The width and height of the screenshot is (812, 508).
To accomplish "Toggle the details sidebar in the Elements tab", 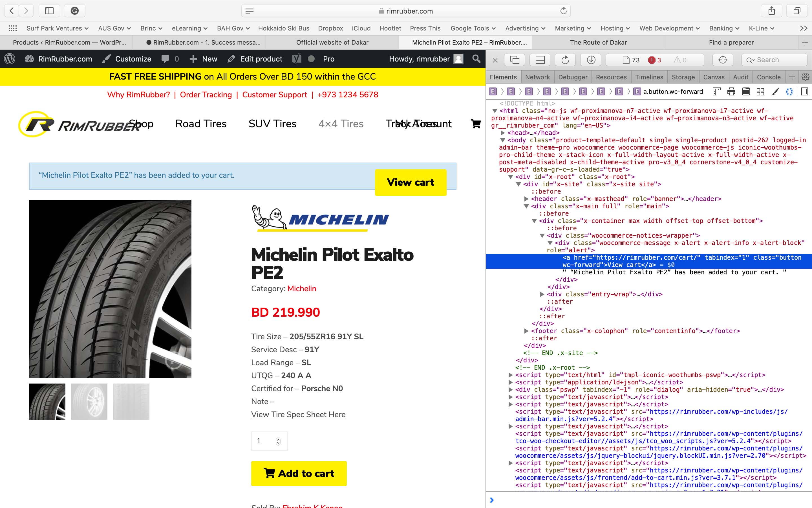I will pyautogui.click(x=804, y=91).
